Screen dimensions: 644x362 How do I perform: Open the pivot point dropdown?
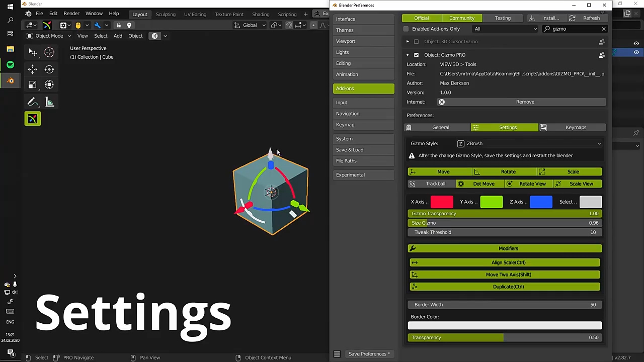[276, 25]
